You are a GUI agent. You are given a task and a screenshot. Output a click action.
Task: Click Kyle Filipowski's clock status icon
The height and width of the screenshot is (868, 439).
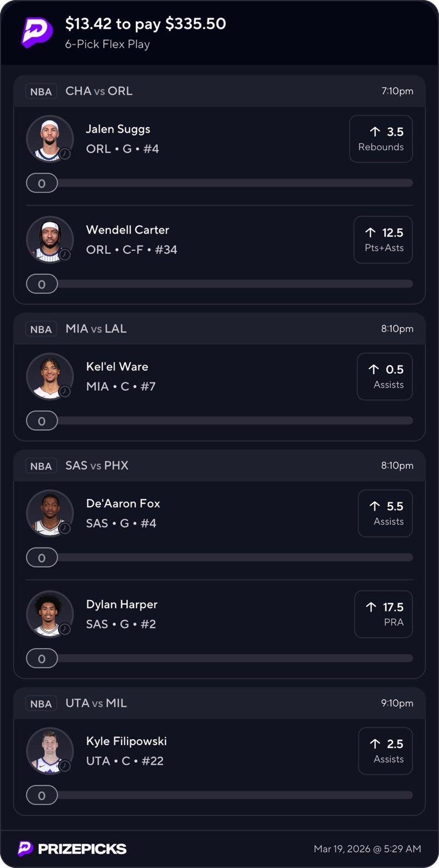[x=65, y=766]
